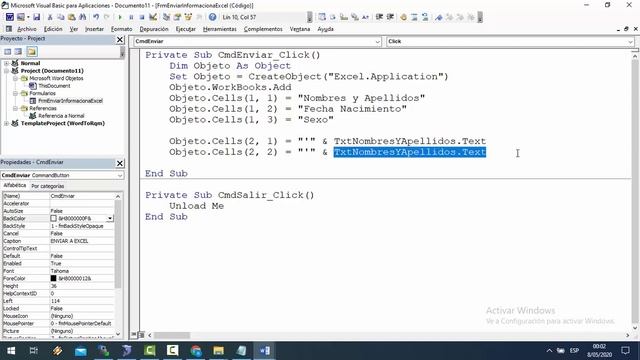Click the Font property value Tahoma
The height and width of the screenshot is (360, 640).
coord(82,271)
